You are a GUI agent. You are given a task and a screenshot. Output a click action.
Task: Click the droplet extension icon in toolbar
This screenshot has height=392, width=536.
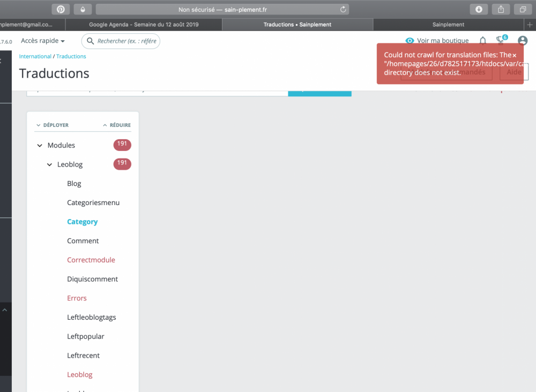click(x=83, y=9)
